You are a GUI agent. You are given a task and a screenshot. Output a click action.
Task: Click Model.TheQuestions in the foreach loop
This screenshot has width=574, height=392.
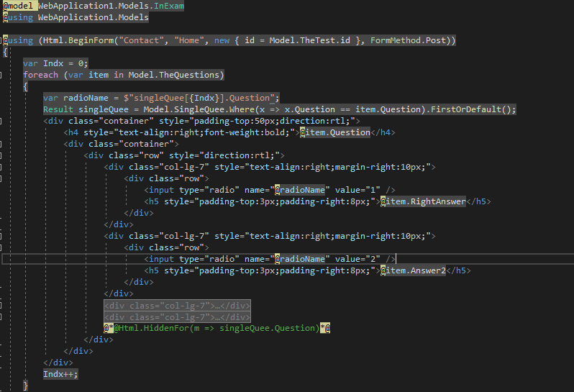pos(173,75)
